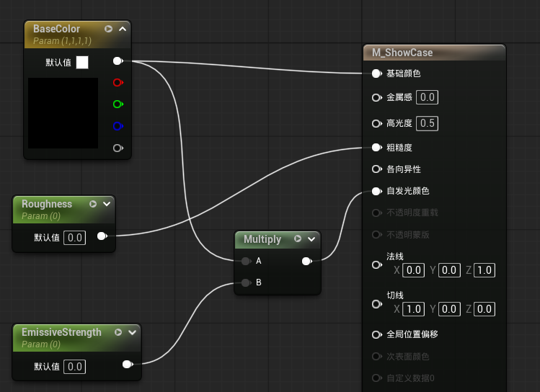Select the M_ShowCase result node title
This screenshot has height=392, width=540.
[402, 53]
